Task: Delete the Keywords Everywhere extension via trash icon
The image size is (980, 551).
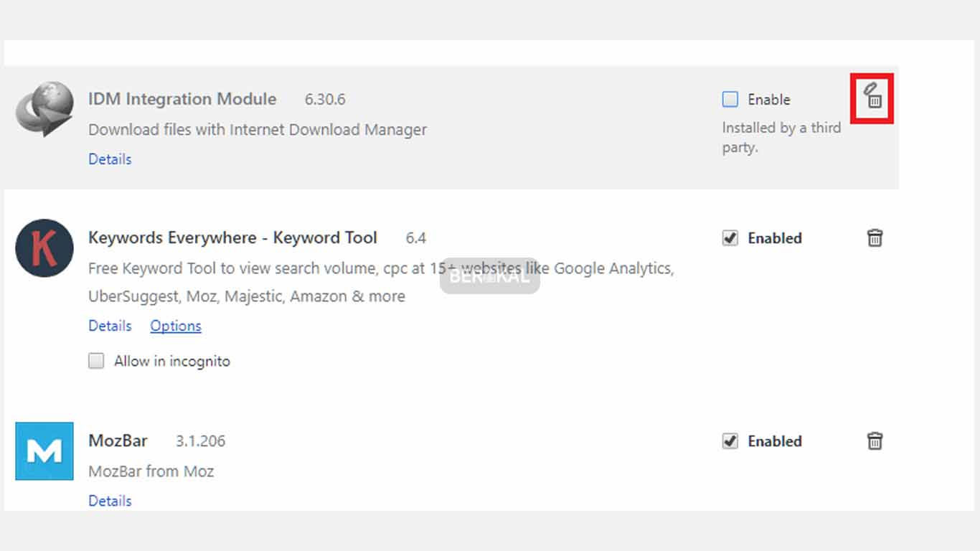Action: [x=875, y=238]
